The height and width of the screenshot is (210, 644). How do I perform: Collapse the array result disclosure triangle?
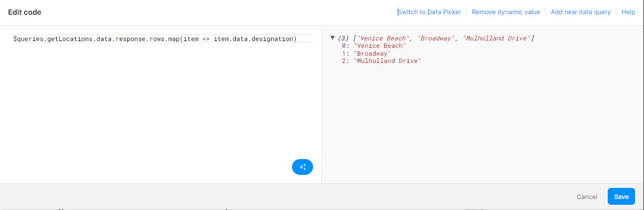tap(333, 38)
